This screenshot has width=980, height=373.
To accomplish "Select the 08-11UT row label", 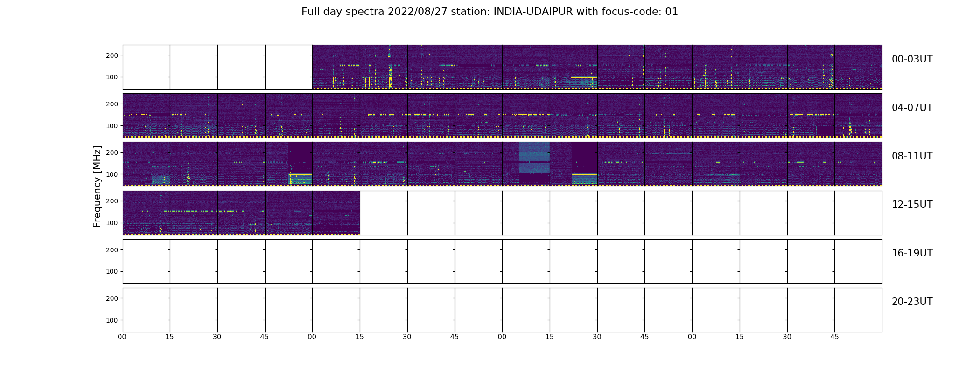I will [912, 156].
